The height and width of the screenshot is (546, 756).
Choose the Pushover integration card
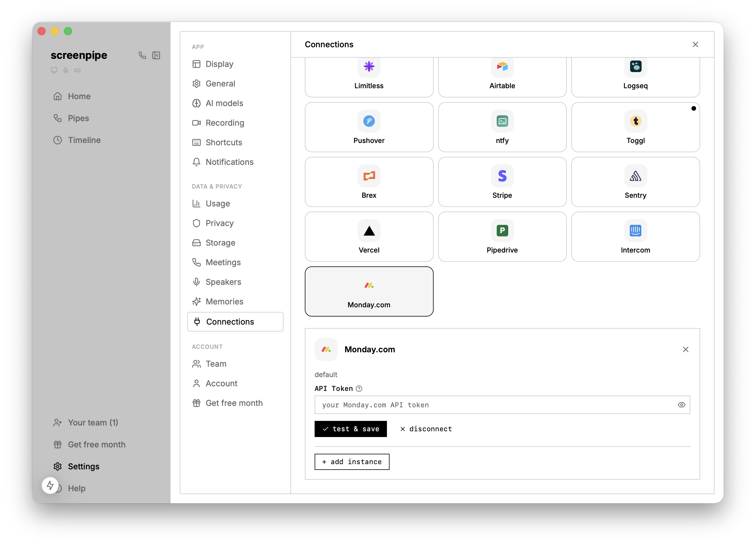click(x=369, y=127)
